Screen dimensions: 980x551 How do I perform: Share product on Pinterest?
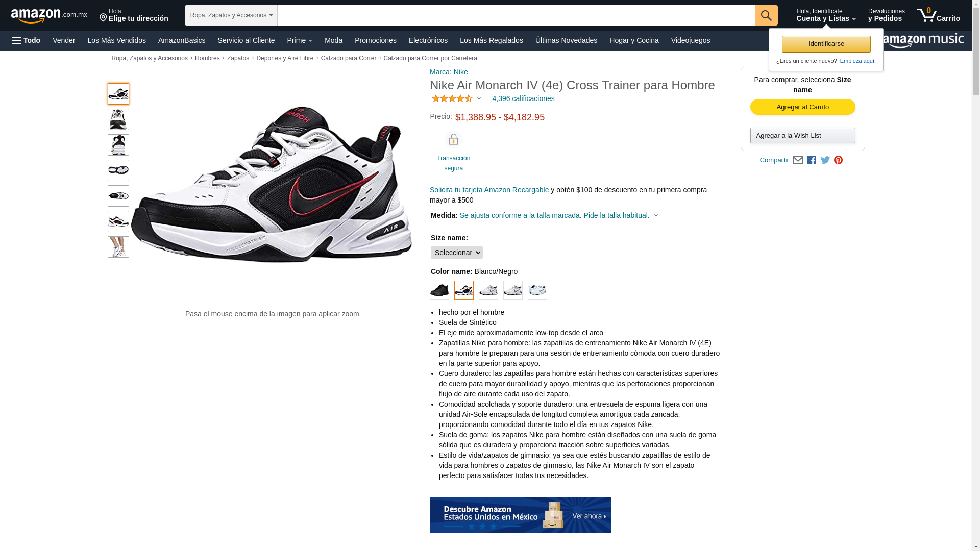838,160
